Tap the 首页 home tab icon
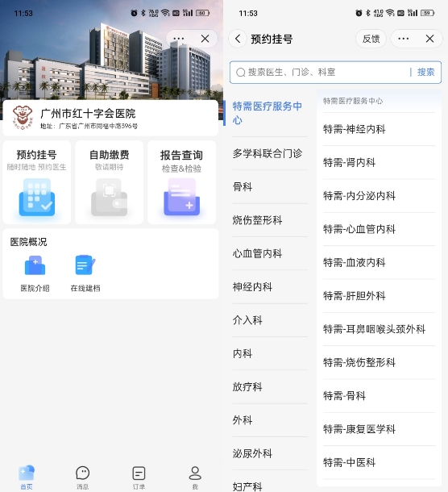Viewport: 448px width, 492px height. click(27, 473)
